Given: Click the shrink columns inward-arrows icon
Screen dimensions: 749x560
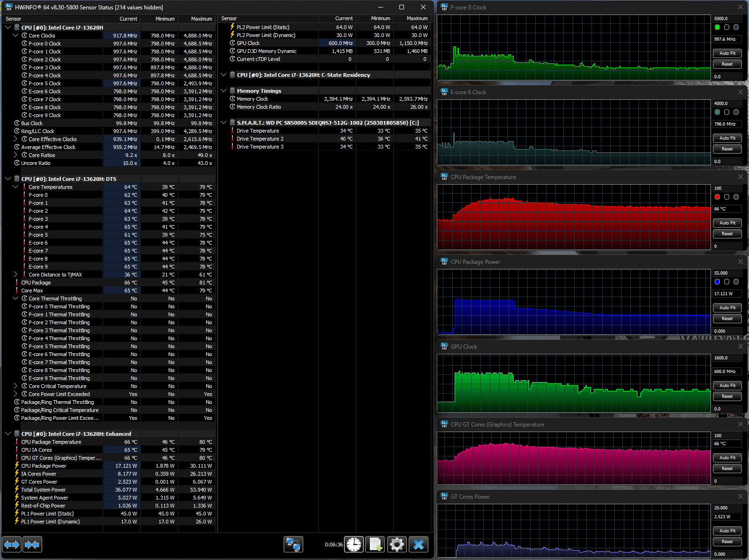Looking at the screenshot, I should pos(32,545).
